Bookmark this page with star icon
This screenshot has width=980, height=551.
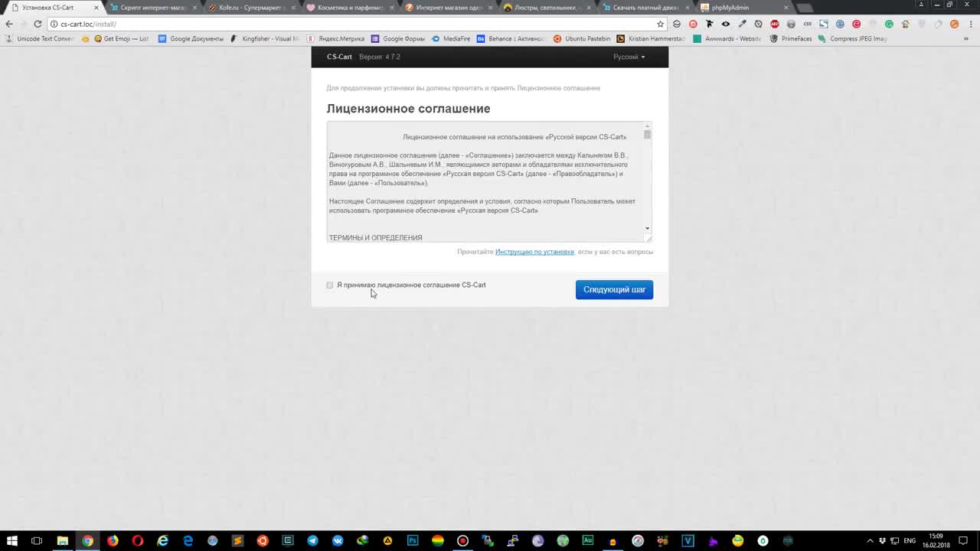click(x=660, y=24)
